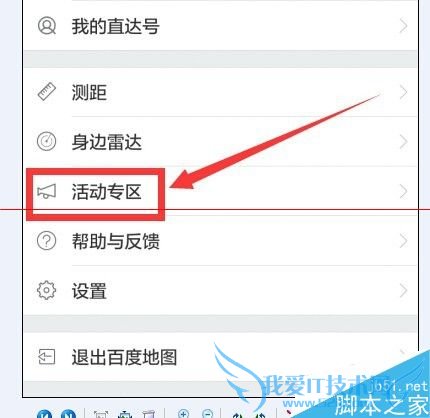Go to previous image in viewer toolbar

point(44,414)
